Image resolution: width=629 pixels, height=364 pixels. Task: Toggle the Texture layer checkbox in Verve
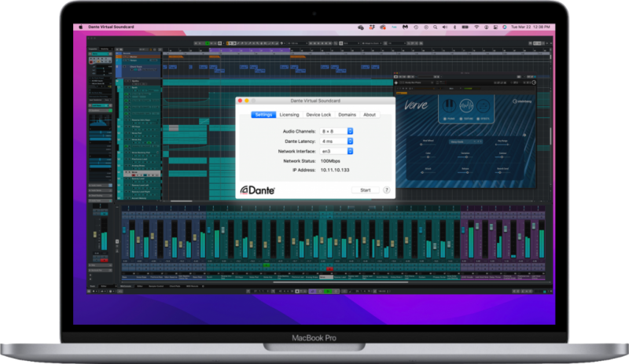coord(462,119)
